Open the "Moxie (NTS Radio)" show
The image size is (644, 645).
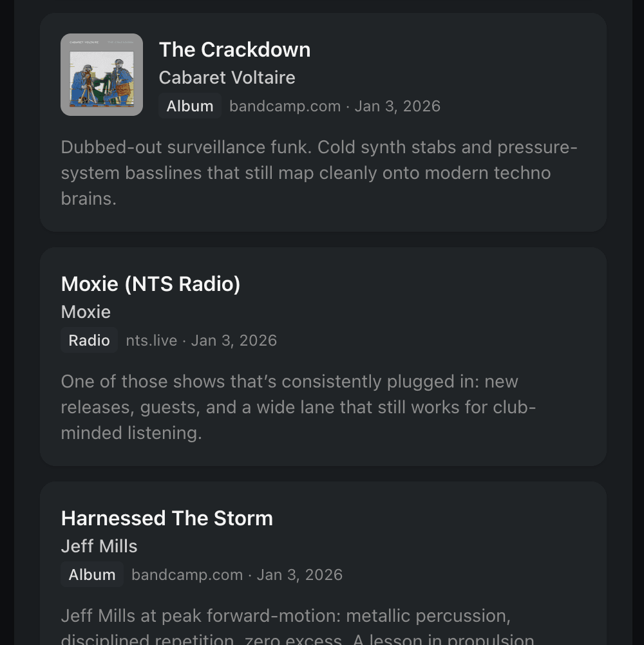150,283
